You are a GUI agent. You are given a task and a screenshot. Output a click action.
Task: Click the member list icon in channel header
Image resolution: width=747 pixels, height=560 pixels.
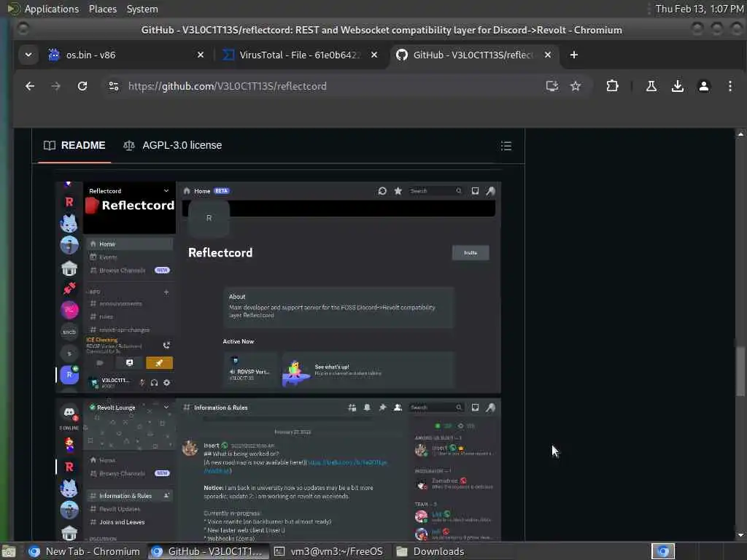point(398,408)
